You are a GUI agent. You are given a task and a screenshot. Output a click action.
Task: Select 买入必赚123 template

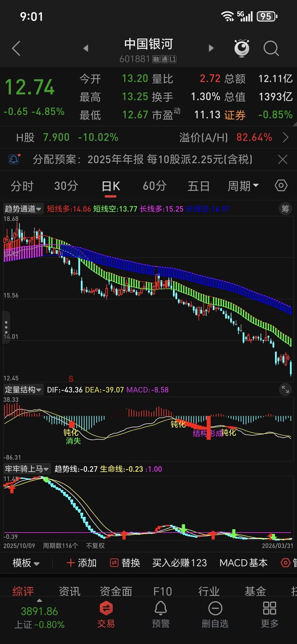click(x=180, y=563)
